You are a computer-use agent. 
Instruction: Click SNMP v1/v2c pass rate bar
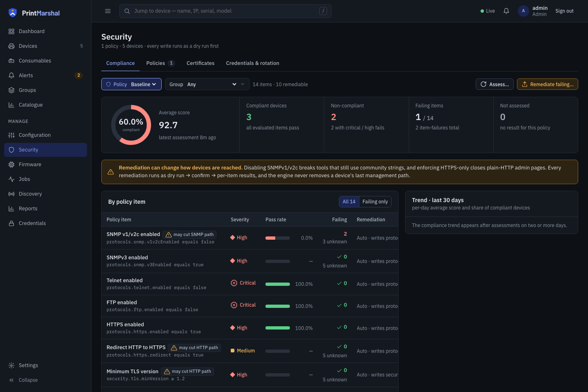(278, 238)
